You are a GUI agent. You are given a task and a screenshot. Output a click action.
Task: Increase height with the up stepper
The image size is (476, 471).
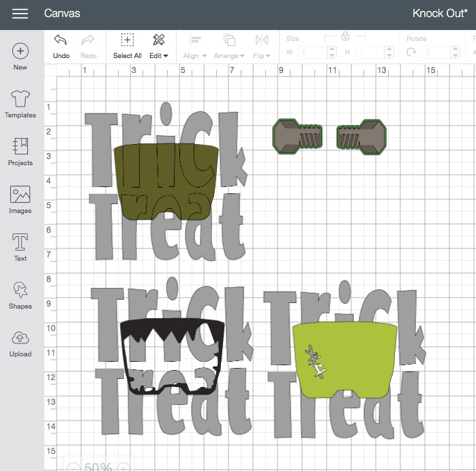pos(389,49)
